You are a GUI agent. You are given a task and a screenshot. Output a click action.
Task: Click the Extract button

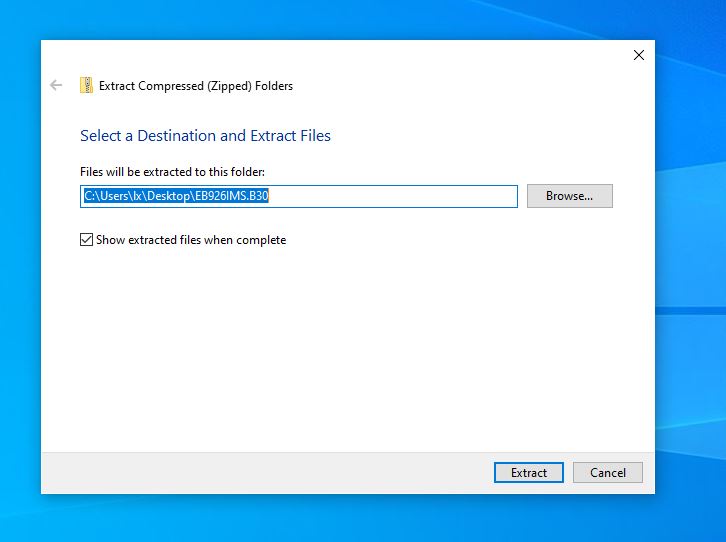[528, 473]
